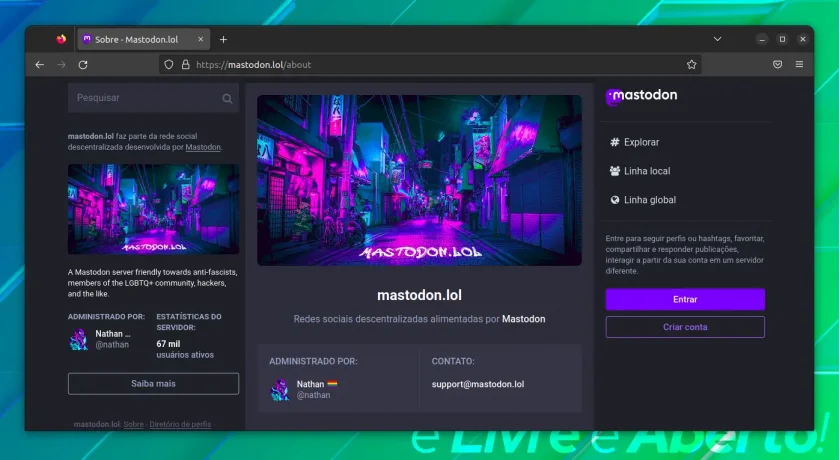Click the bold Mastodon link under the title
Image resolution: width=840 pixels, height=460 pixels.
point(523,319)
